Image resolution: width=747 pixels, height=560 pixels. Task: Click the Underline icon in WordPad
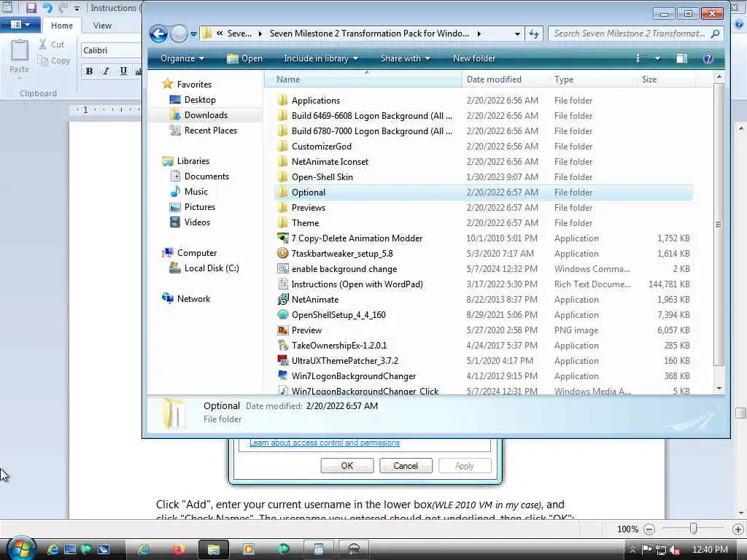pos(123,71)
